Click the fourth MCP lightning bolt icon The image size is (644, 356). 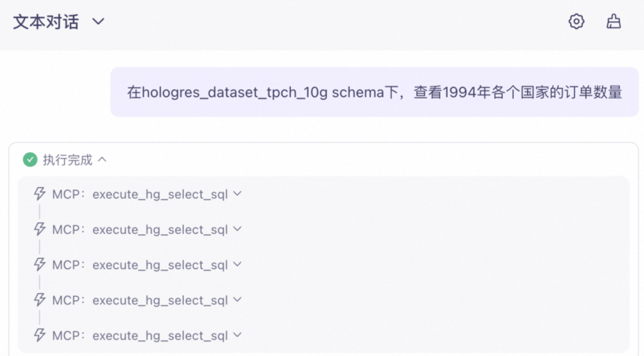coord(40,300)
